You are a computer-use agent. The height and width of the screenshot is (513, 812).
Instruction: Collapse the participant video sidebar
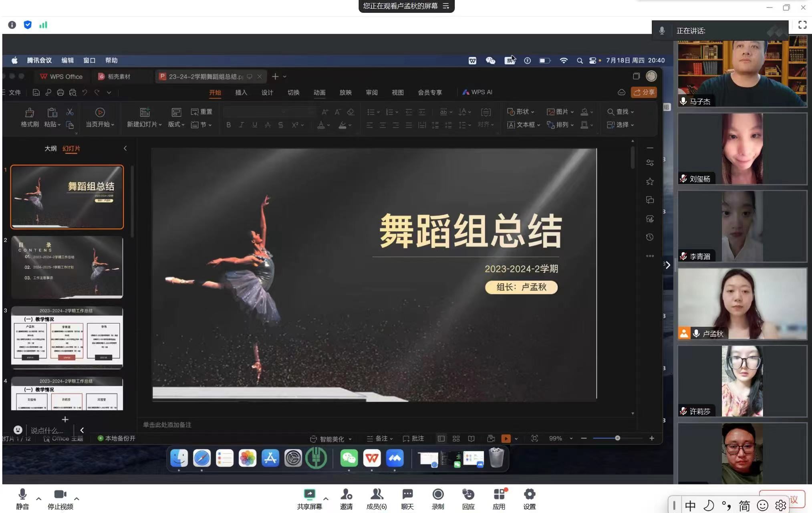(668, 265)
